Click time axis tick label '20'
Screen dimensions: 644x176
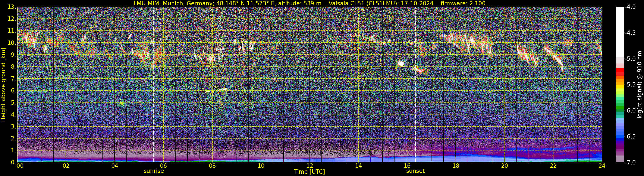505,166
